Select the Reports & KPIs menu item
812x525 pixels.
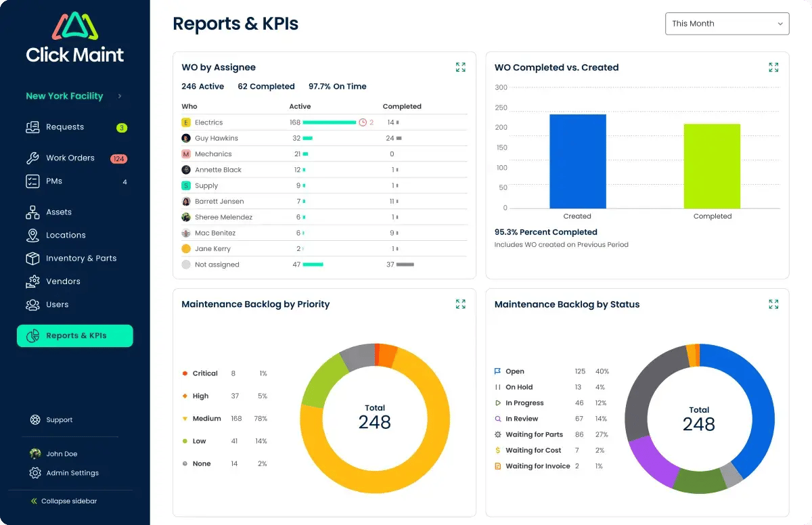[75, 336]
